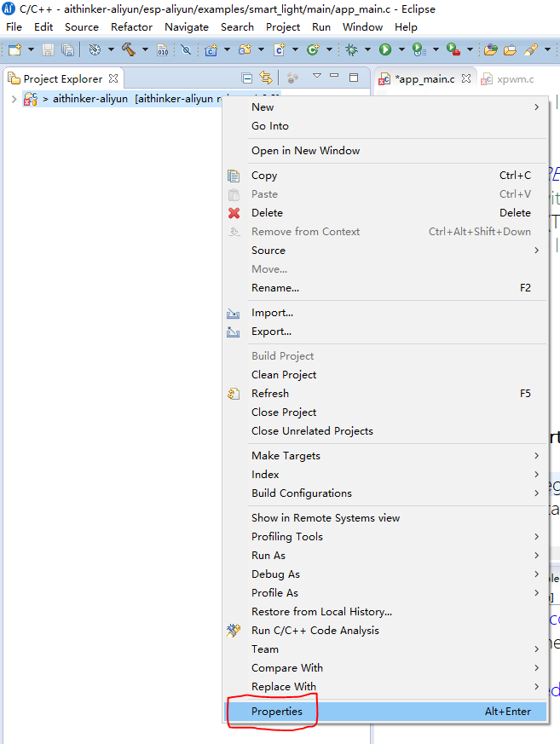
Task: Click the Profile launch icon
Action: point(419,49)
